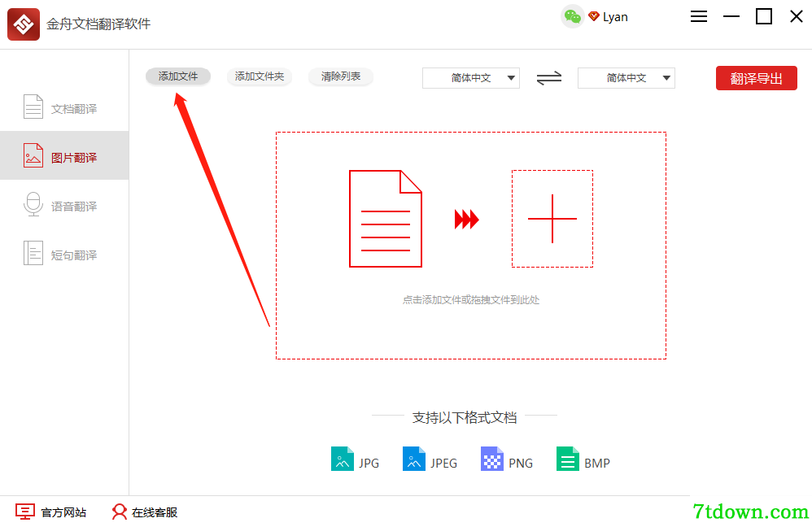This screenshot has height=527, width=812.
Task: Click the BMP format icon
Action: tap(568, 459)
